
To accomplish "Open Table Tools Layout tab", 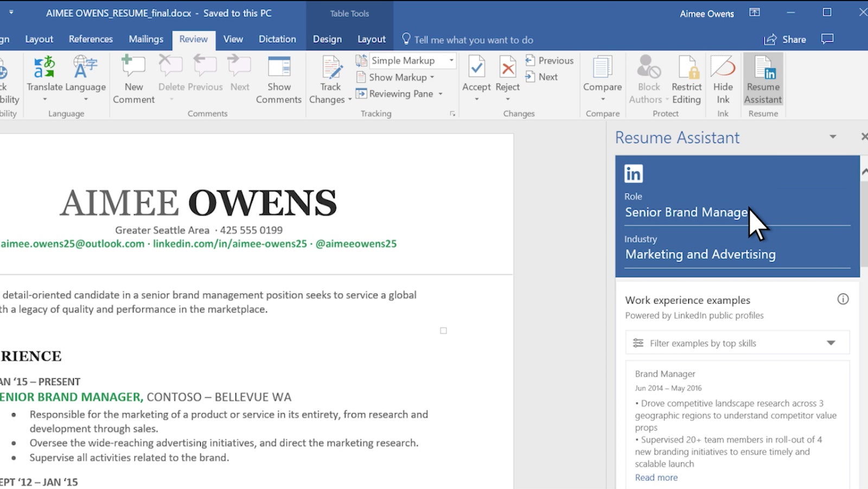I will point(372,39).
